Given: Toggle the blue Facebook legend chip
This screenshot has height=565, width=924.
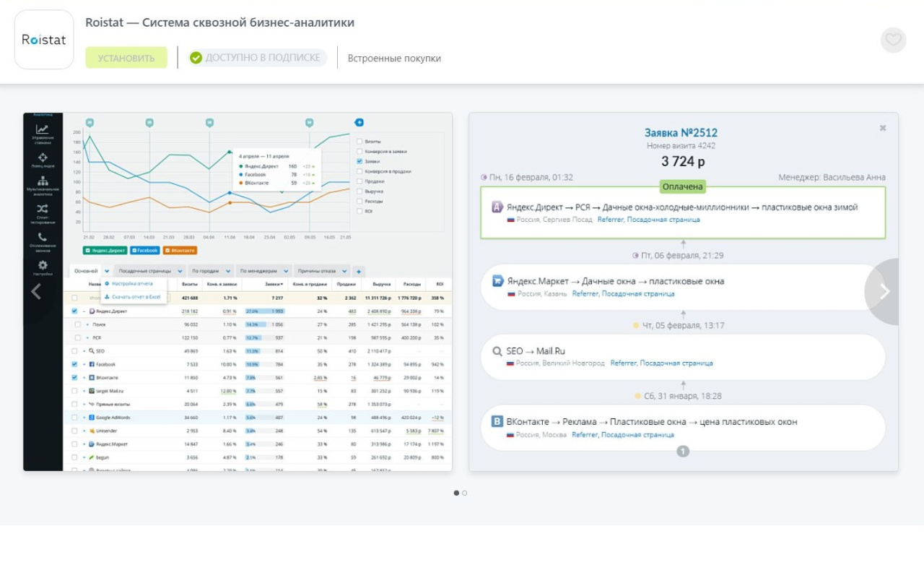Looking at the screenshot, I should [145, 250].
